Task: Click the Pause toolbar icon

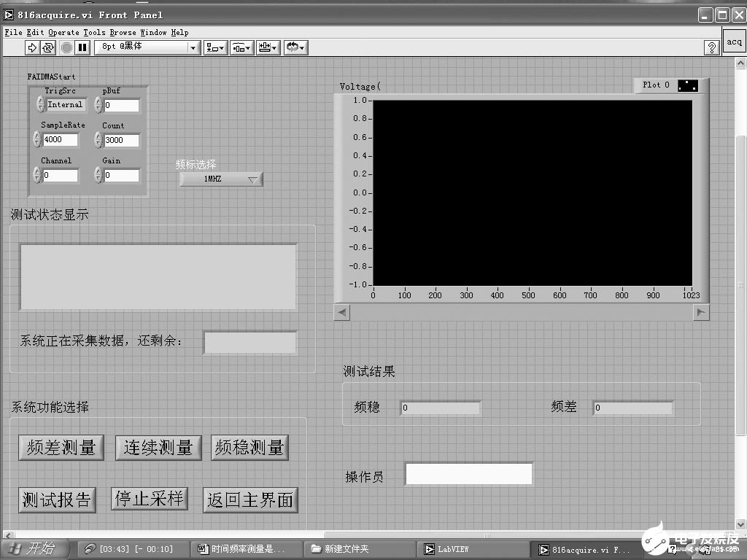Action: tap(83, 47)
